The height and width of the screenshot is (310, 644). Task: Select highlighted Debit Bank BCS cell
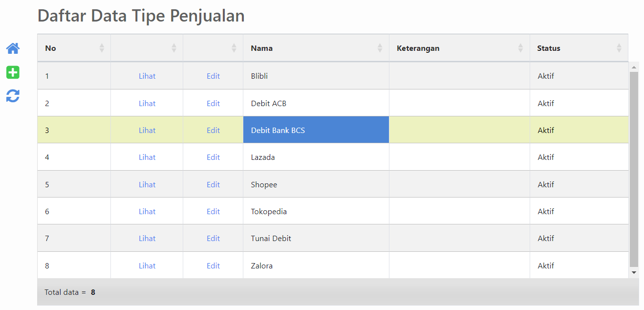click(x=316, y=130)
